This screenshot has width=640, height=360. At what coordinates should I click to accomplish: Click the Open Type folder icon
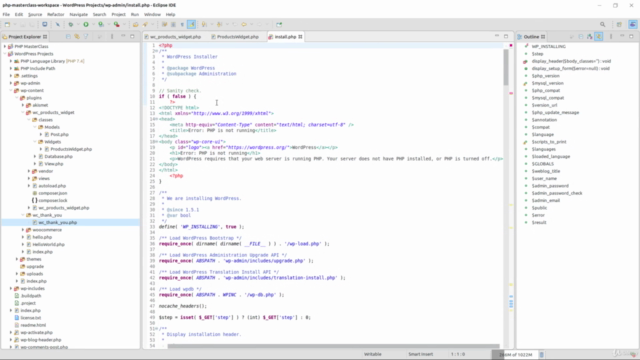coord(136,24)
